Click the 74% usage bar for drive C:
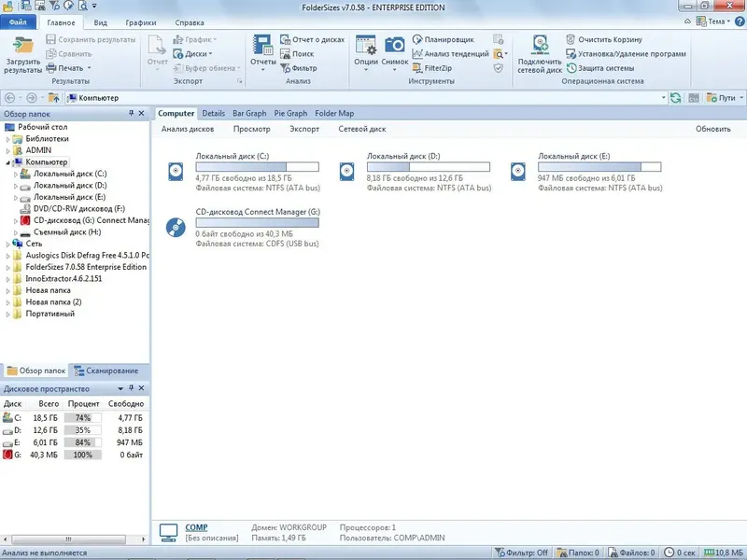 click(85, 416)
